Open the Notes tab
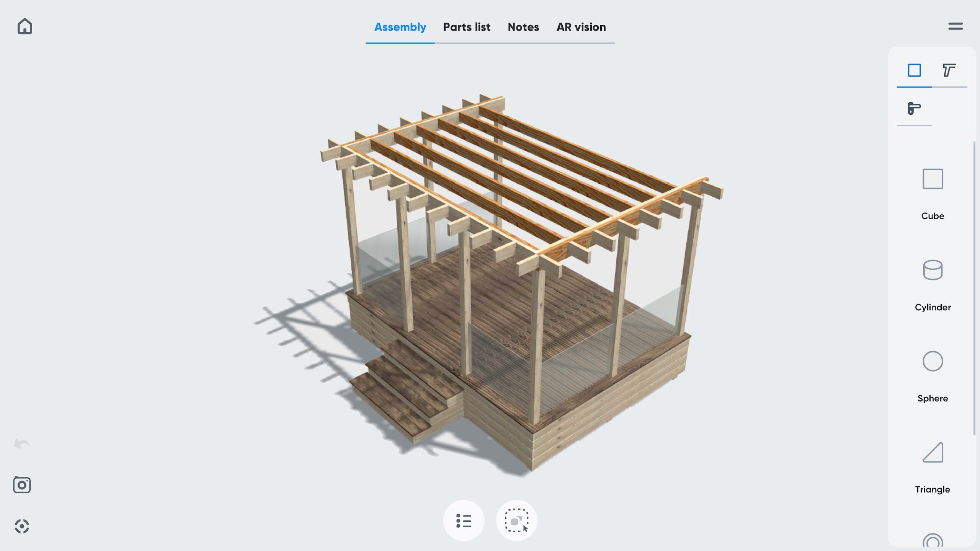Screen dimensions: 980x551 click(x=523, y=27)
